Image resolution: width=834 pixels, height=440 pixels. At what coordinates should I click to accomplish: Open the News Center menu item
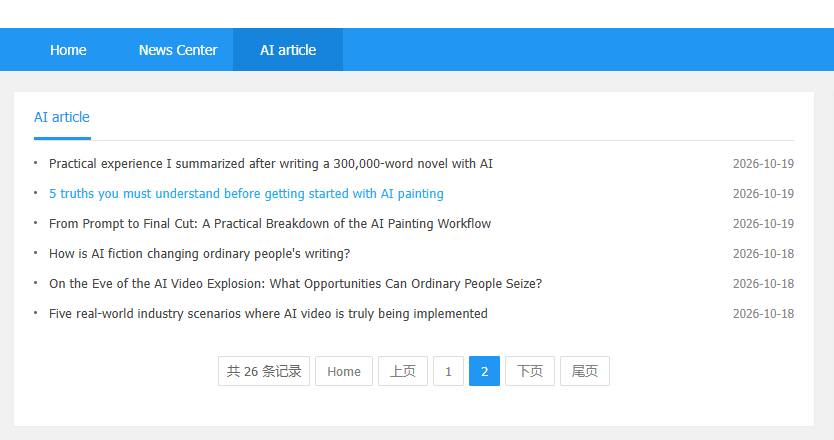click(178, 50)
